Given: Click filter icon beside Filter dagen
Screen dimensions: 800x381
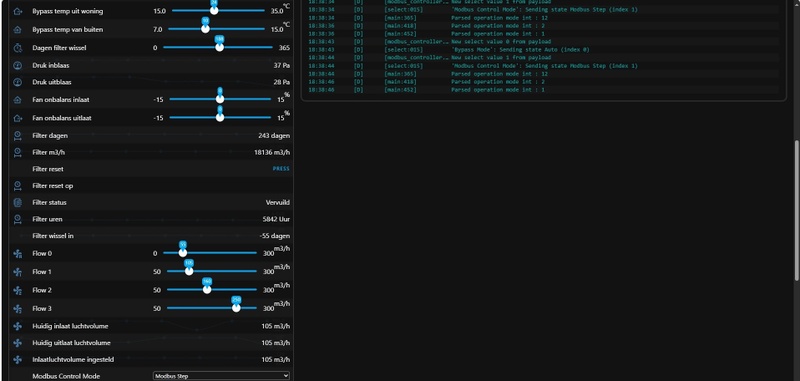Looking at the screenshot, I should pos(17,136).
